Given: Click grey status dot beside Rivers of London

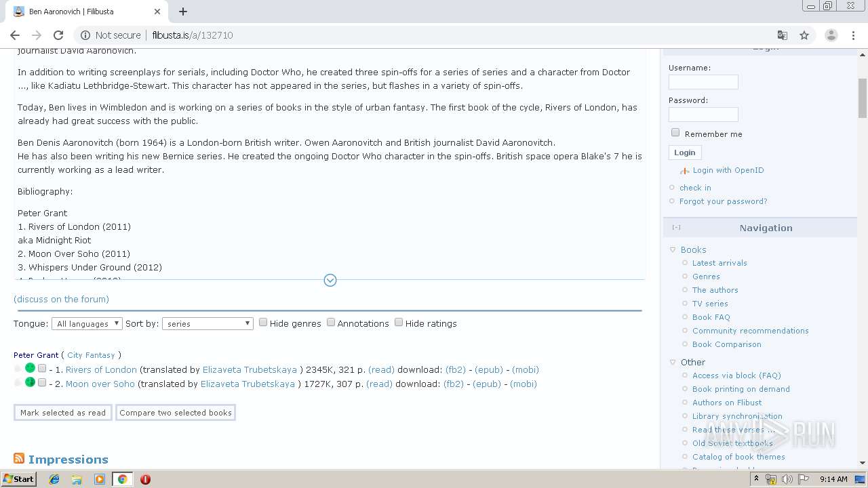Looking at the screenshot, I should pos(18,369).
